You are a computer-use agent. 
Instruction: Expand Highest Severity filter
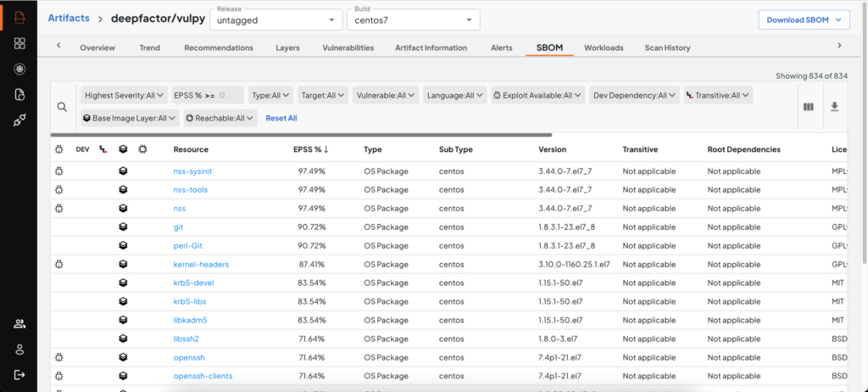[125, 95]
